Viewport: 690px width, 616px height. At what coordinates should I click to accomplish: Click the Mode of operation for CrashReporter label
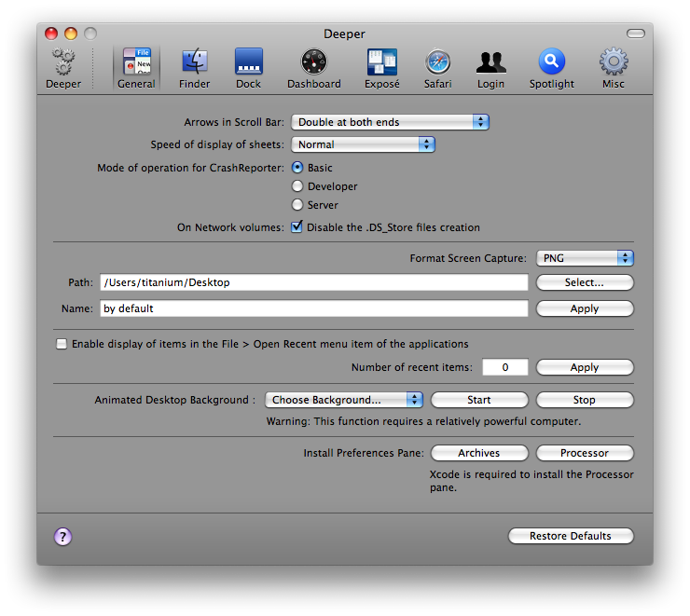click(x=190, y=168)
